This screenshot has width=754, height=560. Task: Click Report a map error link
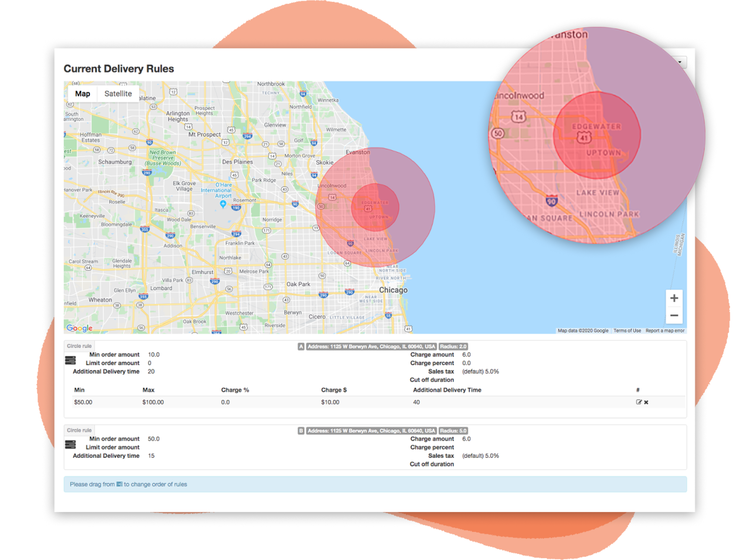665,331
